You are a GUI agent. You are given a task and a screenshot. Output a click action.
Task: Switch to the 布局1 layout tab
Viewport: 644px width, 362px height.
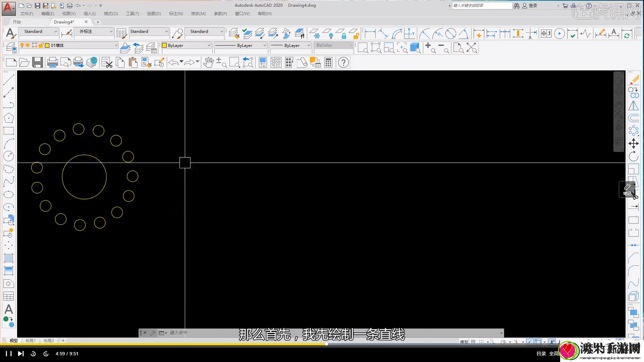pyautogui.click(x=31, y=341)
